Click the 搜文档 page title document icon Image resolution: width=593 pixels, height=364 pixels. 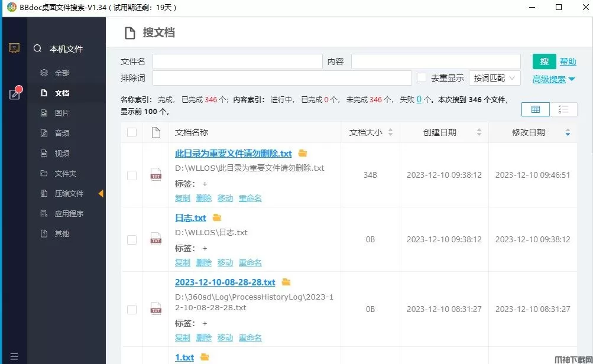tap(129, 33)
